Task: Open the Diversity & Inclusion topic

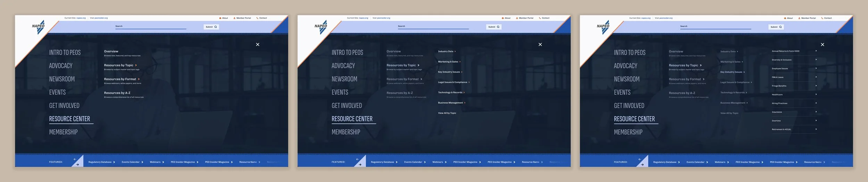Action: coord(794,60)
